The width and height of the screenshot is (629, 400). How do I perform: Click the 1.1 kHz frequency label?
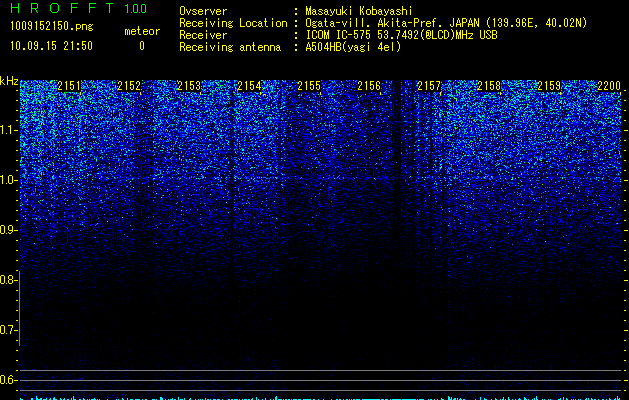click(8, 130)
